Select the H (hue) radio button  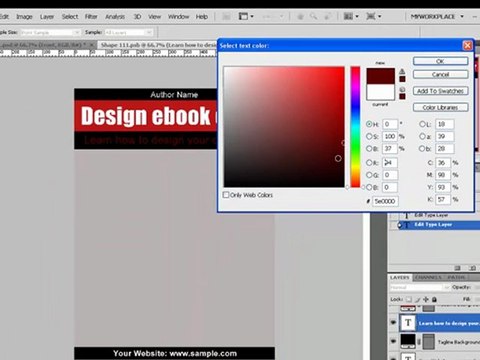click(369, 124)
